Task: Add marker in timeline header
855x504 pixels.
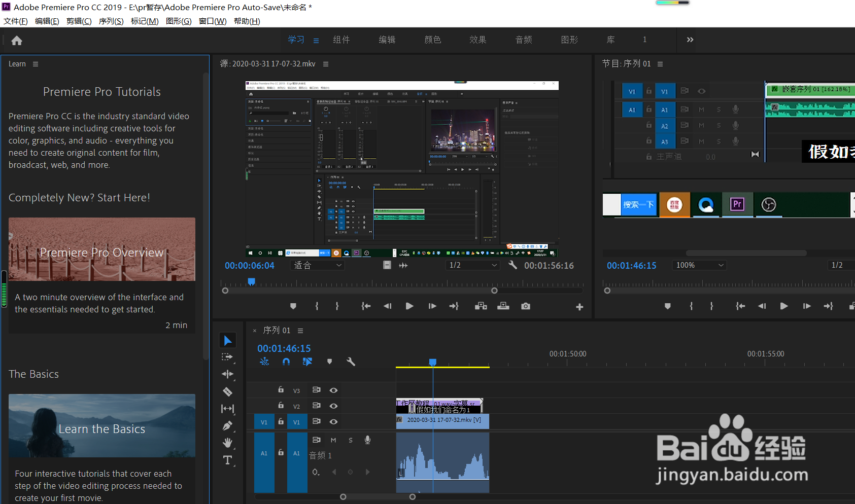Action: (x=329, y=362)
